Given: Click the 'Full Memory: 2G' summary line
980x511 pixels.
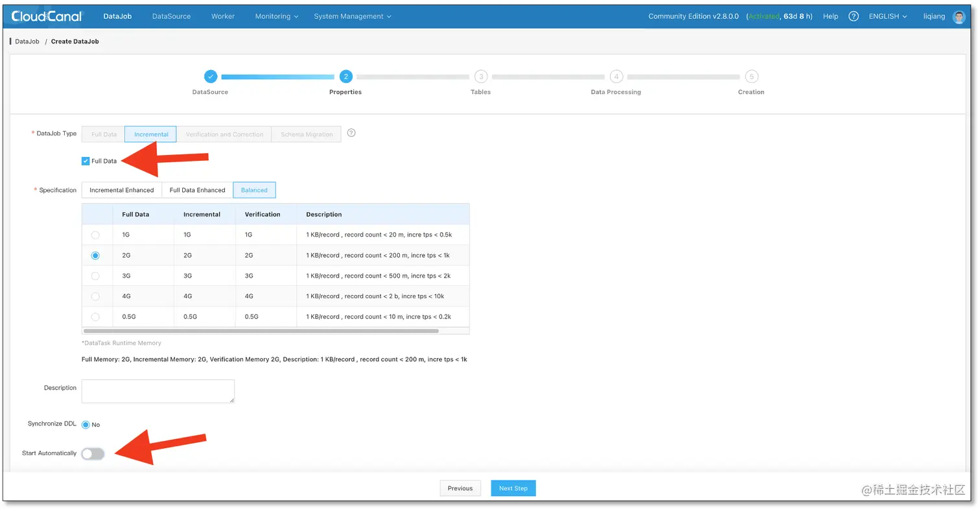Looking at the screenshot, I should pos(274,359).
